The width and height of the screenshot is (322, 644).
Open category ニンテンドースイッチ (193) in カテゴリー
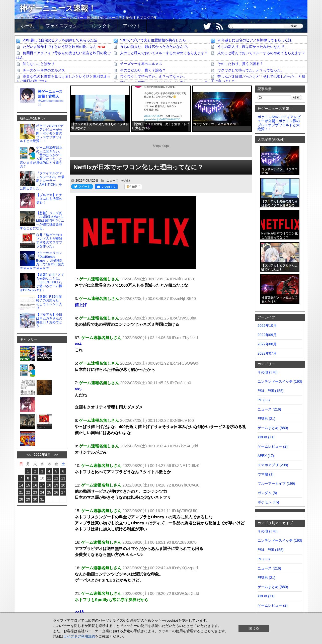[x=280, y=381]
